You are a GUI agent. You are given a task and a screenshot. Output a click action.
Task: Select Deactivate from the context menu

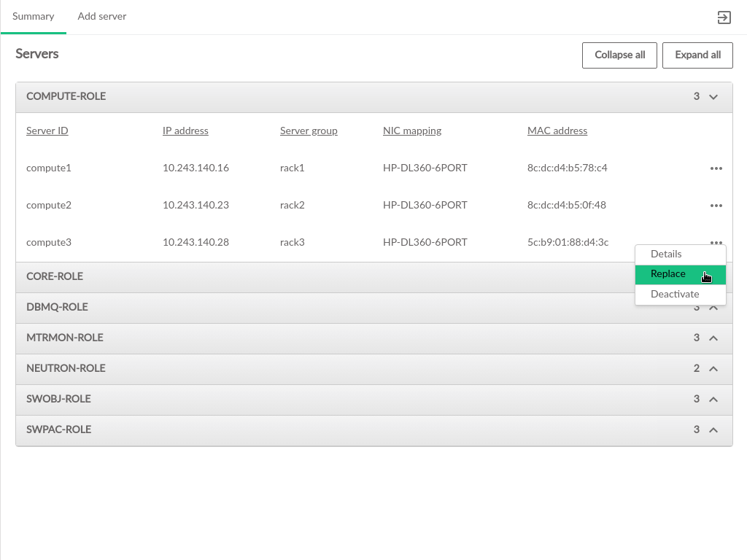[675, 295]
